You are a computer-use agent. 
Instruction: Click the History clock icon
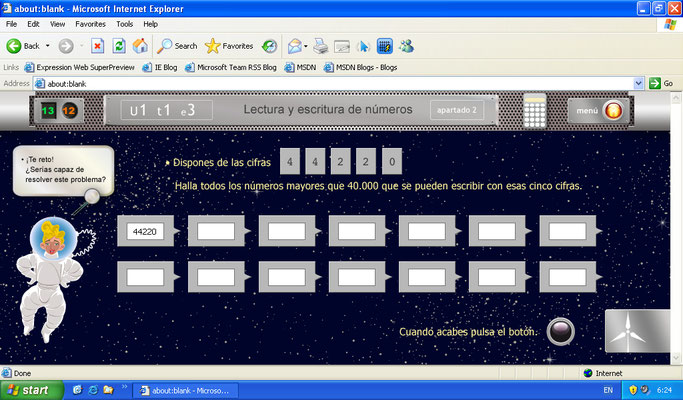coord(270,46)
